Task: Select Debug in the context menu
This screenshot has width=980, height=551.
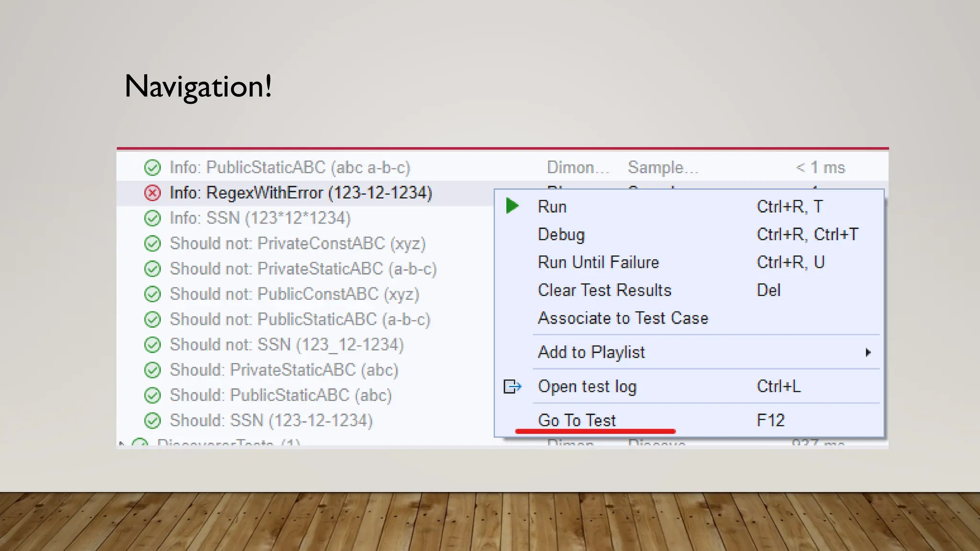Action: click(x=561, y=234)
